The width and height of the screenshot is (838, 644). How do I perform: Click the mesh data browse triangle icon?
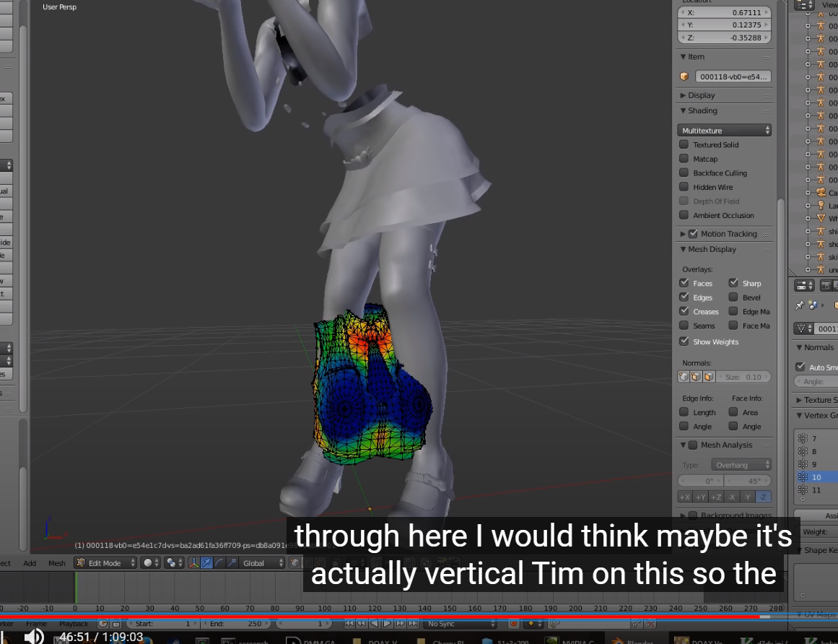point(803,328)
